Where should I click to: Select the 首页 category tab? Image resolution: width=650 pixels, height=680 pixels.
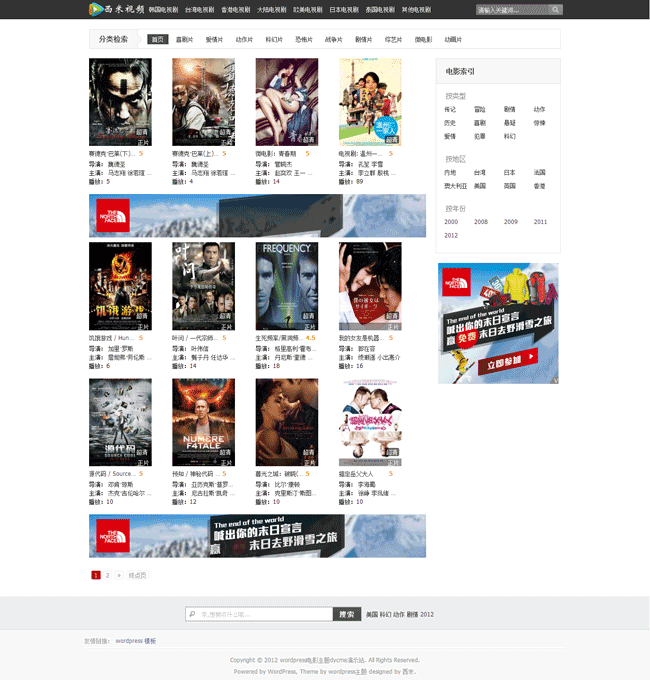point(157,39)
